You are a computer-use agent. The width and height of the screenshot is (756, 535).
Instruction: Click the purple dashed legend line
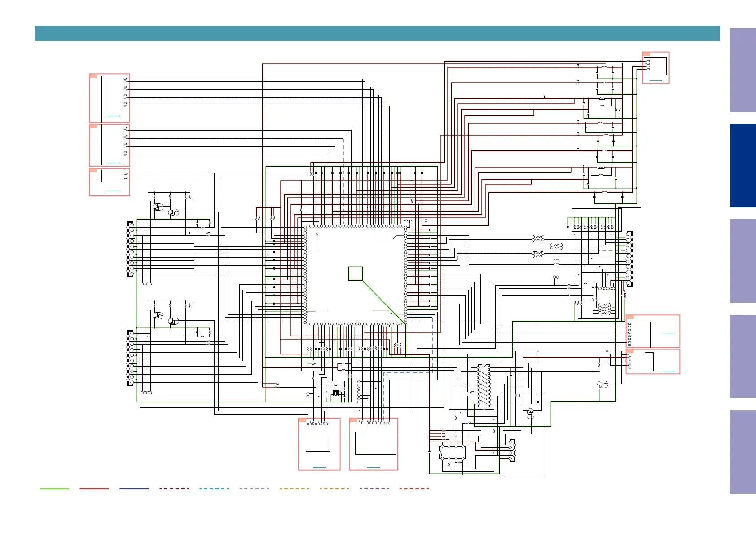374,488
